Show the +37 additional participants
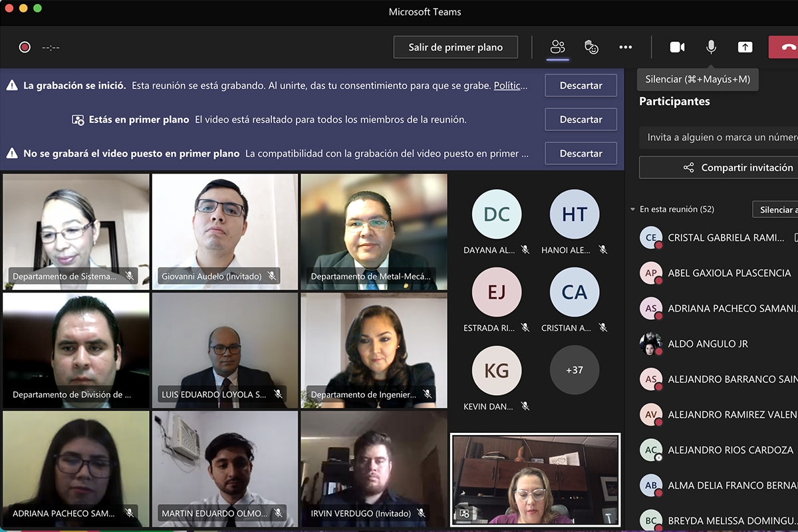 tap(575, 370)
